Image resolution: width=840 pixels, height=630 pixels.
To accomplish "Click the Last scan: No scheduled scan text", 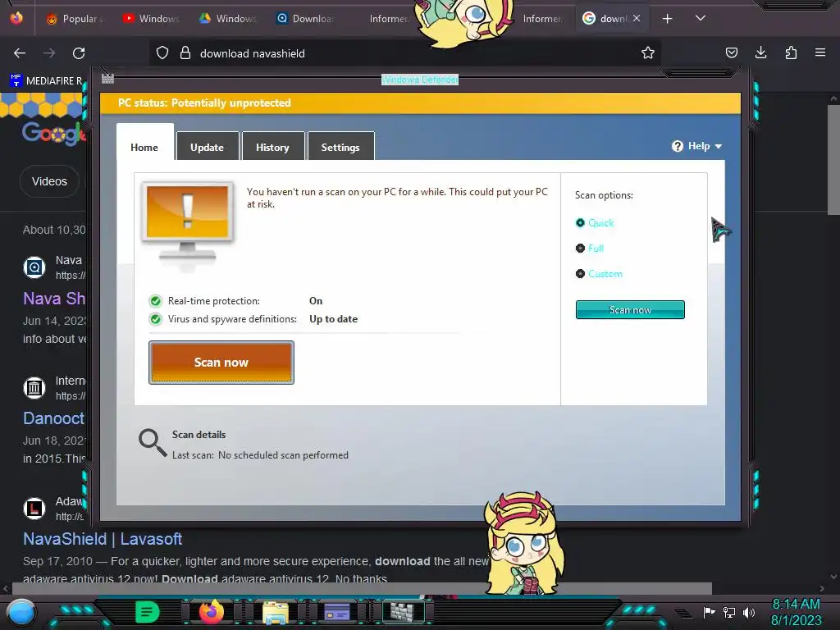I will 260,455.
